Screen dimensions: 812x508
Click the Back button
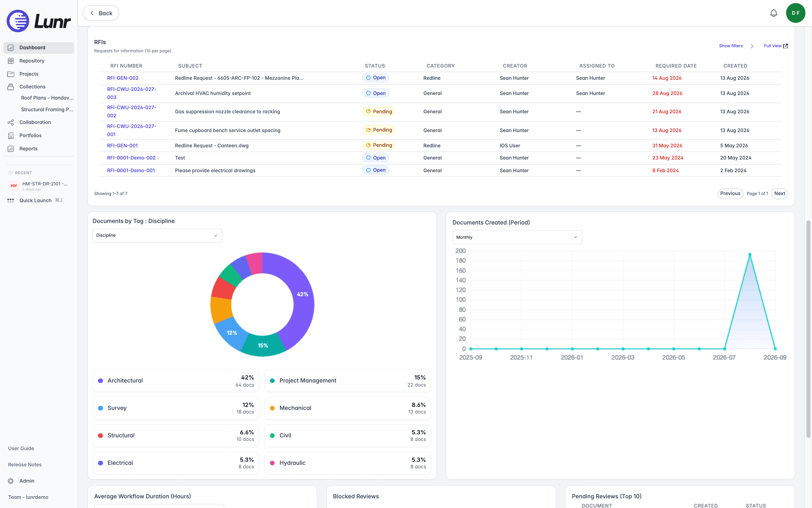[x=101, y=13]
